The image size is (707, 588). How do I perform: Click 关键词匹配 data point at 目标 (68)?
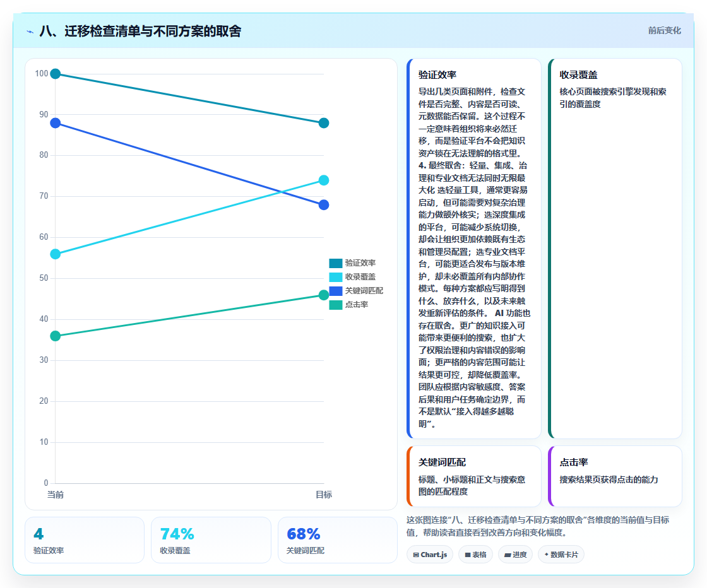324,205
